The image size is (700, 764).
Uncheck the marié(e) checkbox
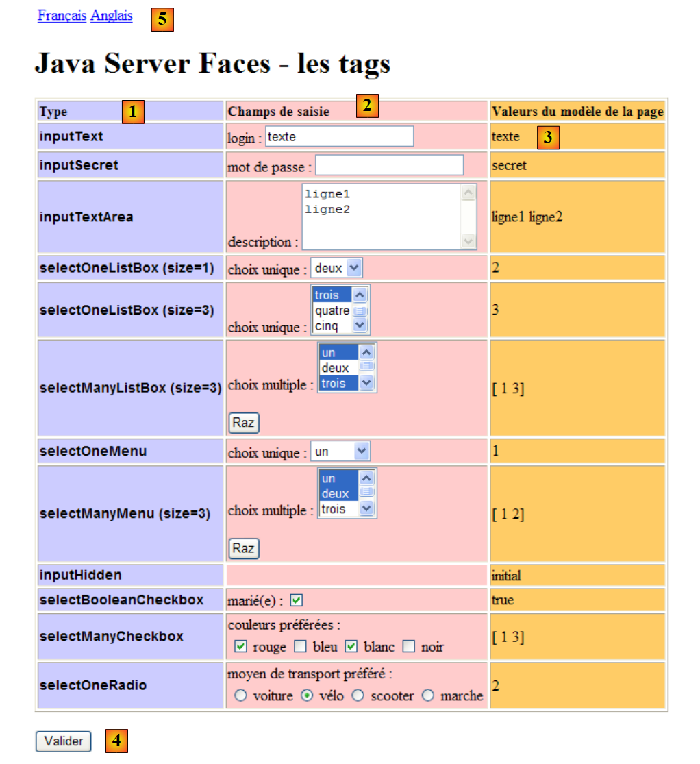(296, 600)
